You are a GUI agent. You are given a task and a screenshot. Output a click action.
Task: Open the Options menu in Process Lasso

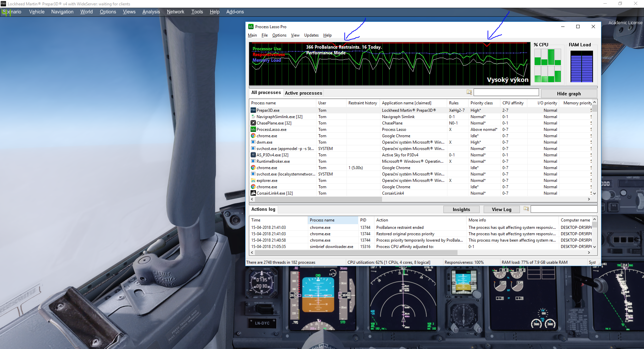[279, 35]
